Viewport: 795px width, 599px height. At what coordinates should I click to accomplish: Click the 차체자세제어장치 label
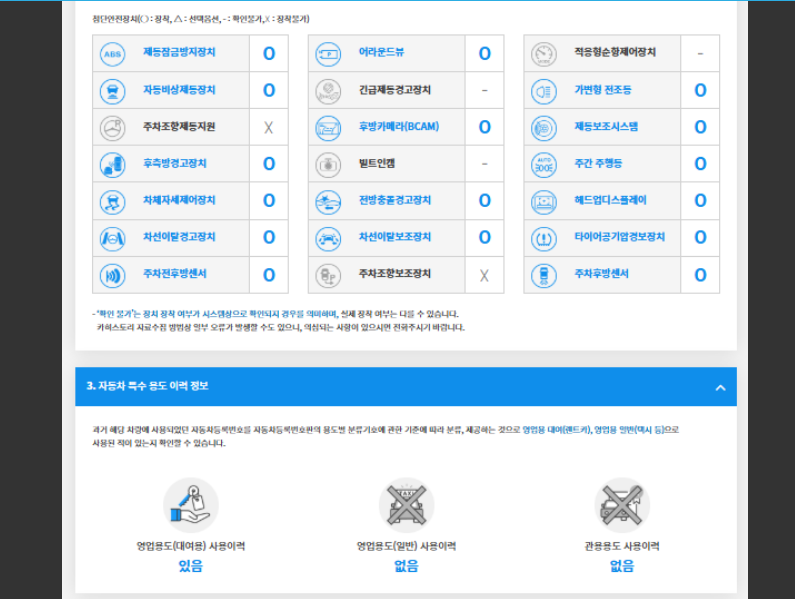coord(179,200)
